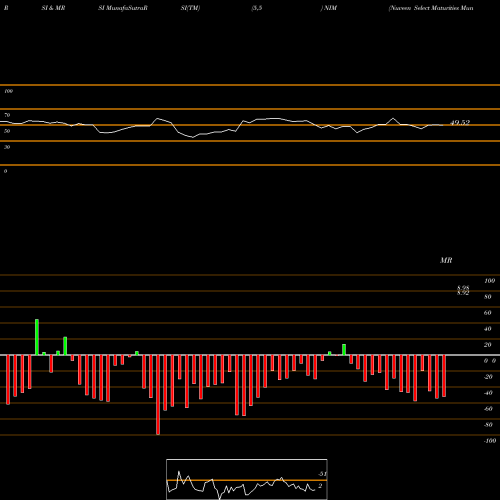Click the 'SI & MR' header label
Screen dimensions: 500x500
tap(53, 8)
